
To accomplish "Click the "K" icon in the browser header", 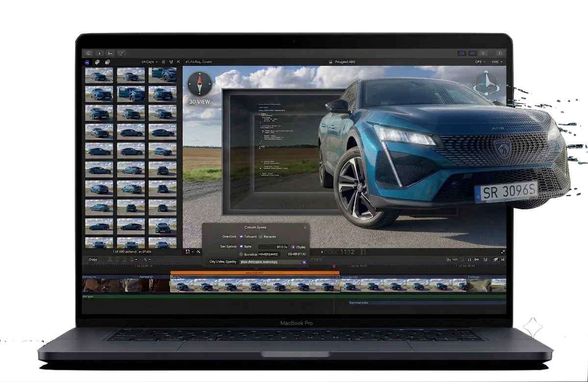I will [x=178, y=62].
